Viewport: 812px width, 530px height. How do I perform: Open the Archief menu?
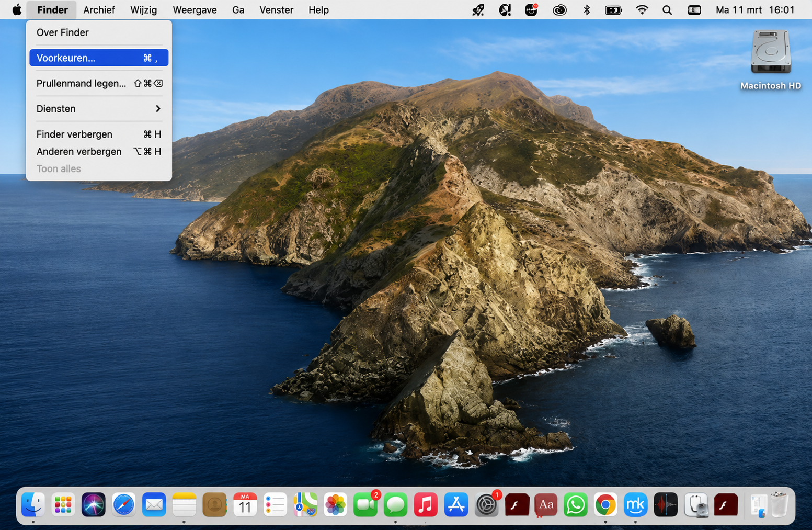point(99,10)
